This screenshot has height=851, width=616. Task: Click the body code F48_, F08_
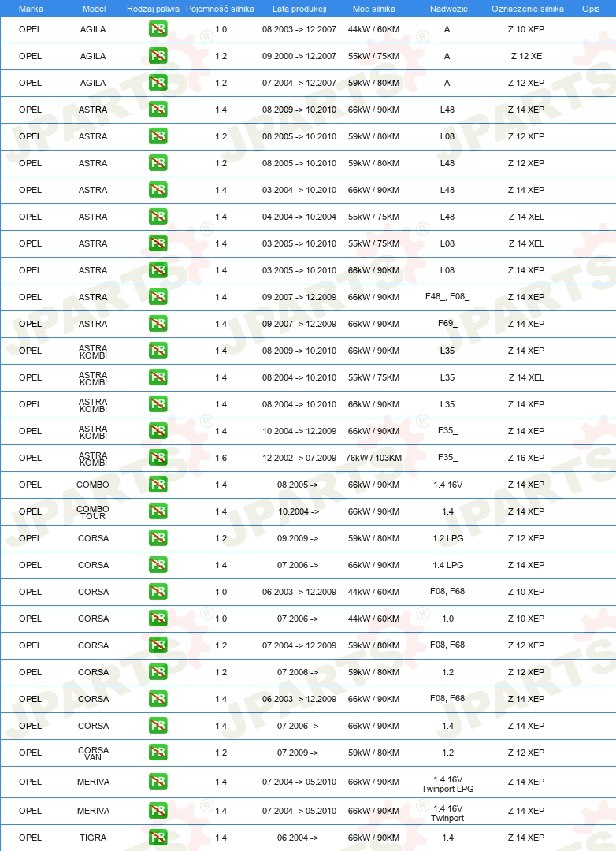click(x=447, y=297)
